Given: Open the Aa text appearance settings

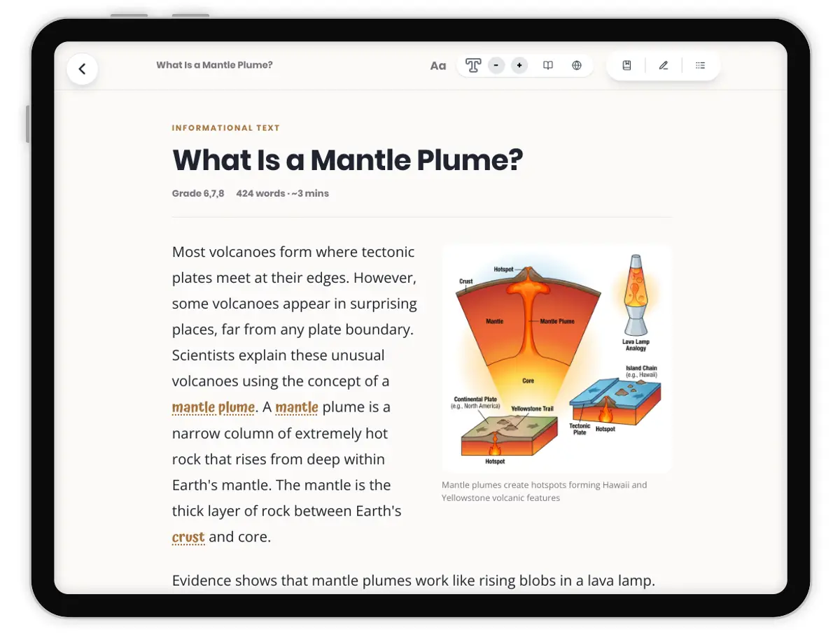Looking at the screenshot, I should [438, 66].
